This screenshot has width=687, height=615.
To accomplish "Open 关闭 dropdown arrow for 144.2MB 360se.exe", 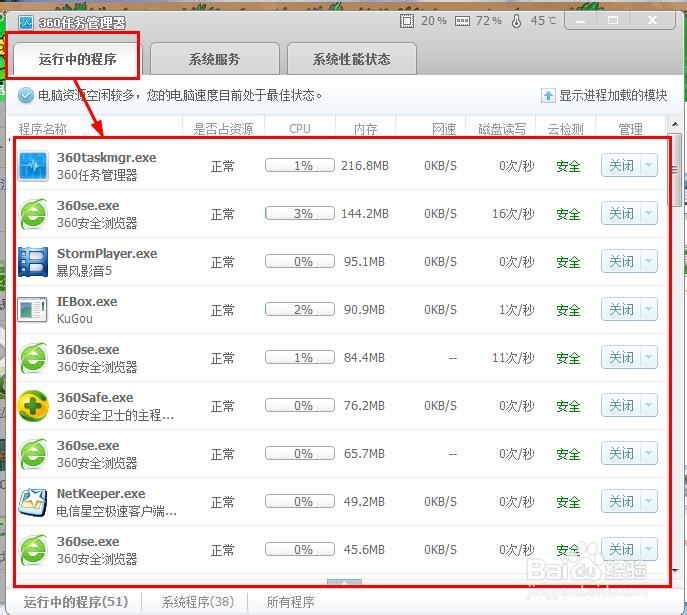I will [x=649, y=213].
